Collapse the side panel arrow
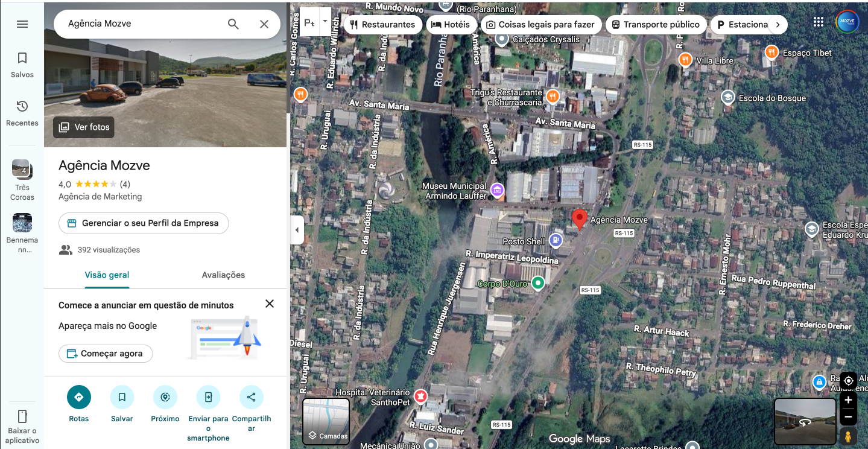The image size is (868, 449). (297, 230)
